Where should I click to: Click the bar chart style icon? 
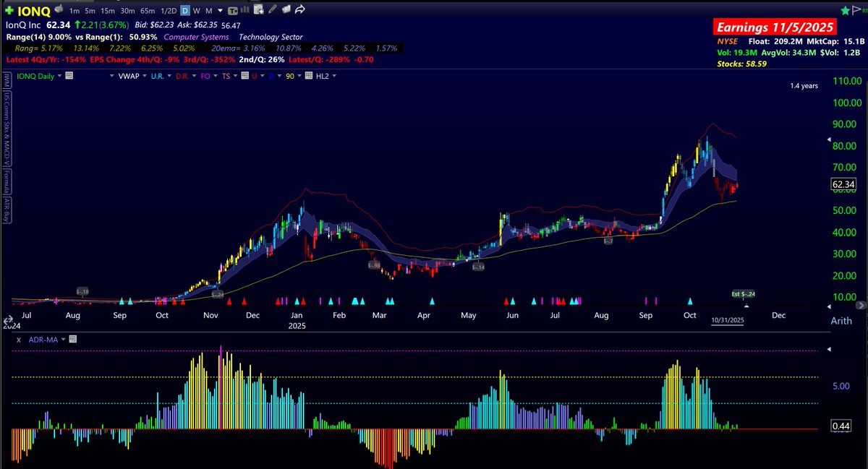(x=244, y=10)
